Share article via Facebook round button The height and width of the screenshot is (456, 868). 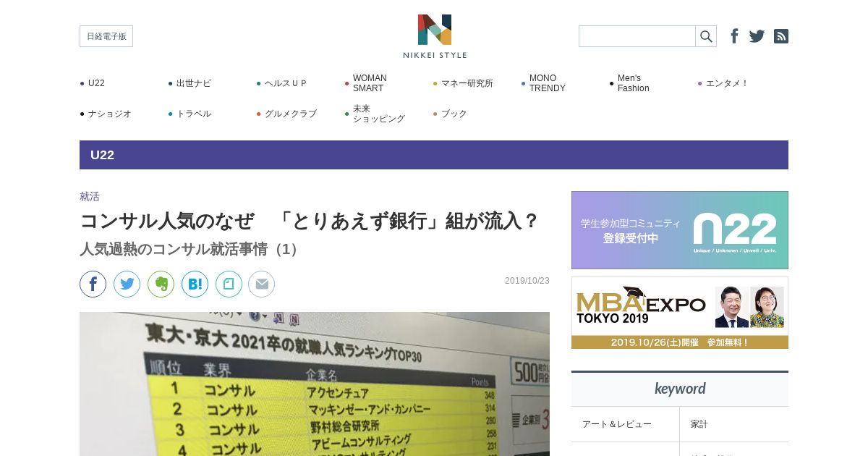[x=93, y=284]
